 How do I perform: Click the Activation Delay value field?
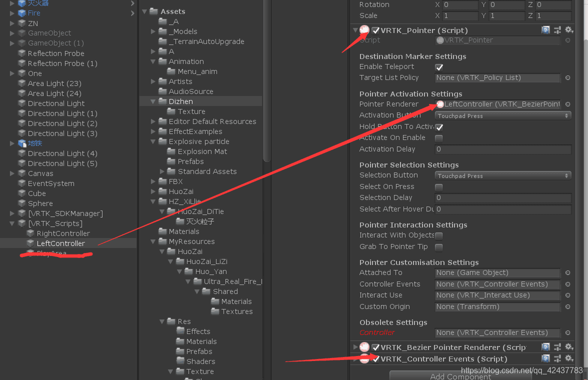click(x=503, y=149)
